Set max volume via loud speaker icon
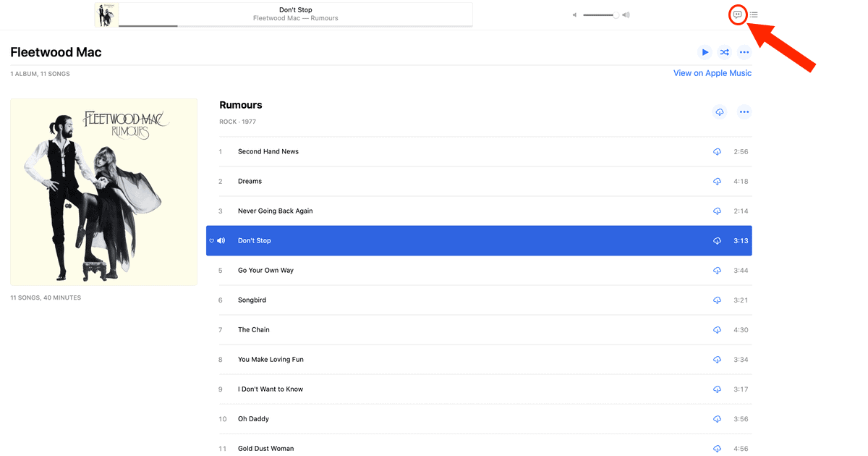 click(626, 15)
